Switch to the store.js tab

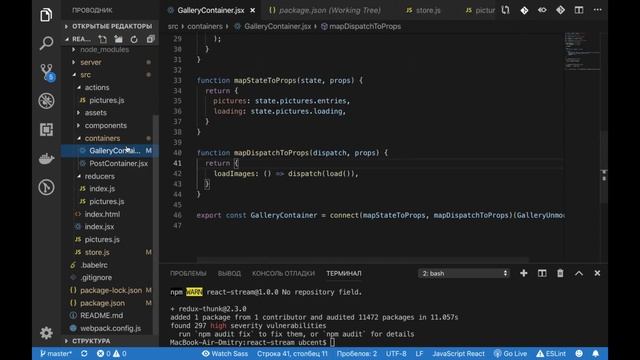[428, 11]
